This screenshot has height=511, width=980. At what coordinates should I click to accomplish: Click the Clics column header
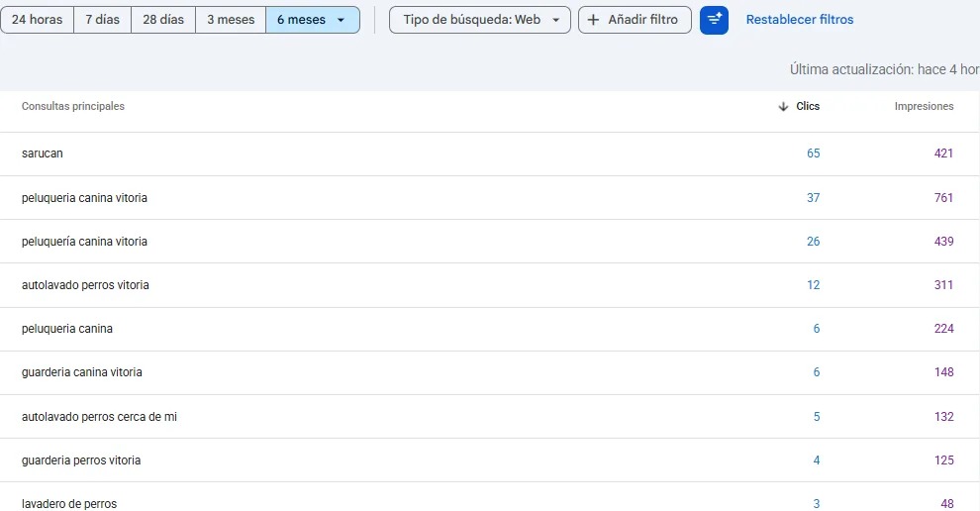808,106
